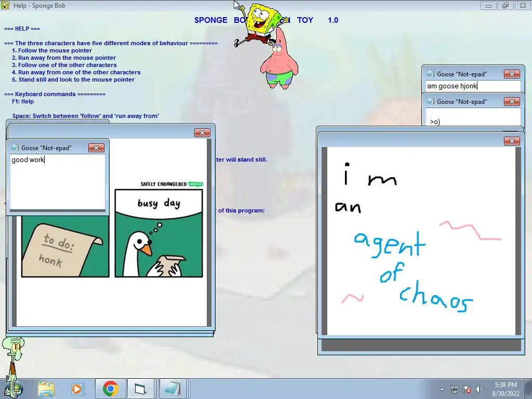
Task: Click the 'TOY' word in the header
Action: 305,20
